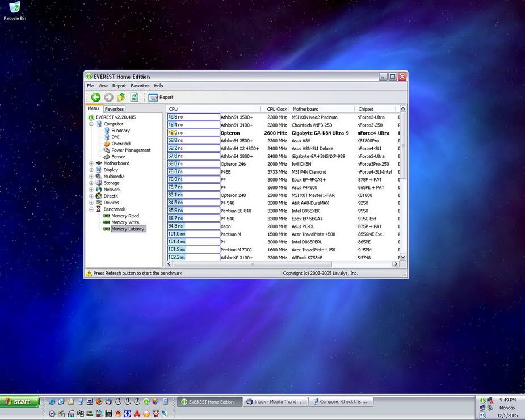This screenshot has height=420, width=525.
Task: Open the Recycle Bin desktop icon
Action: [15, 8]
